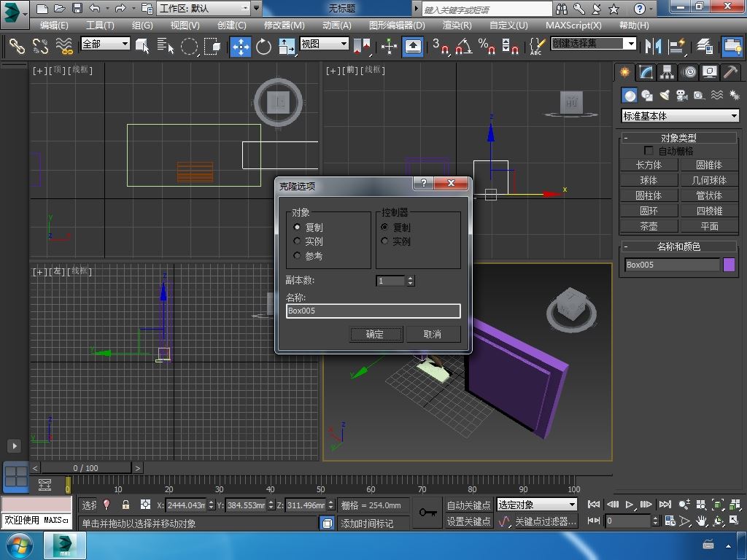747x560 pixels.
Task: Open the 渲染(R) menu
Action: [457, 25]
